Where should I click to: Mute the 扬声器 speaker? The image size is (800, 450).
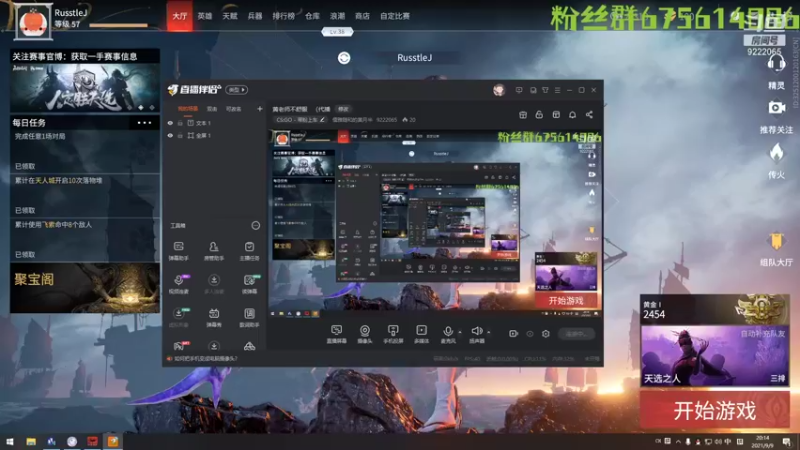[477, 334]
